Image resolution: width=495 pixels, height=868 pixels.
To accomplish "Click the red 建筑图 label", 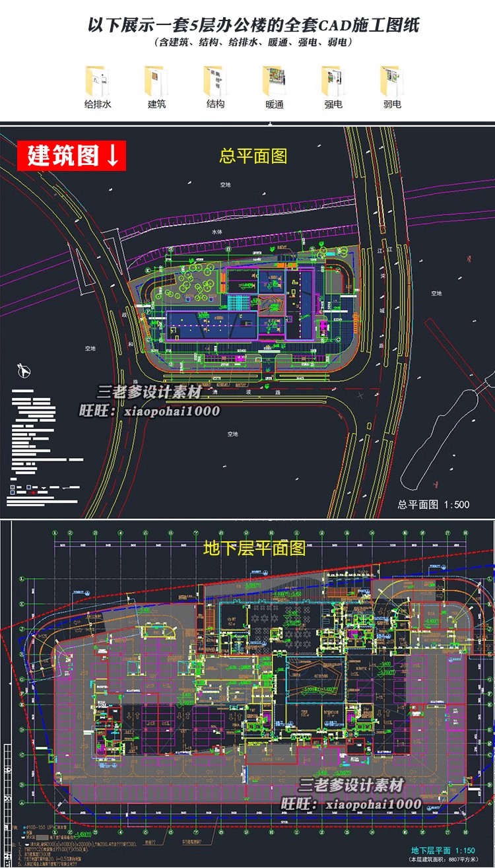I will click(x=71, y=155).
